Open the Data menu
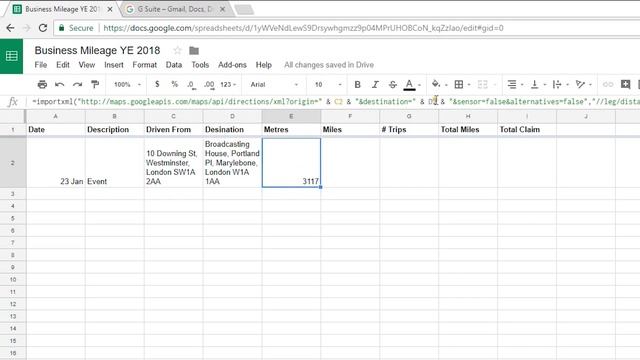Screen dimensions: 640x360 coord(174,65)
